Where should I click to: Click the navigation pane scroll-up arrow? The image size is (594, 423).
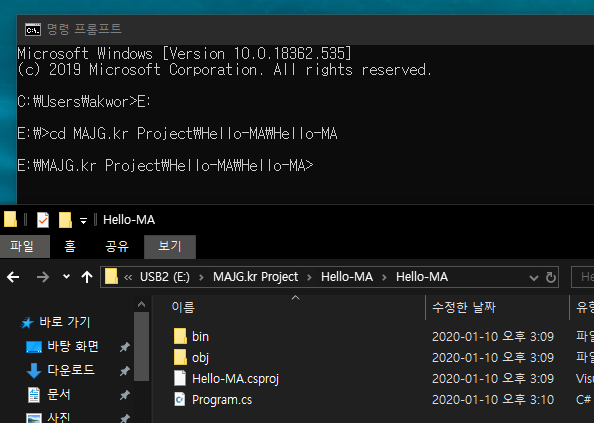pos(141,304)
